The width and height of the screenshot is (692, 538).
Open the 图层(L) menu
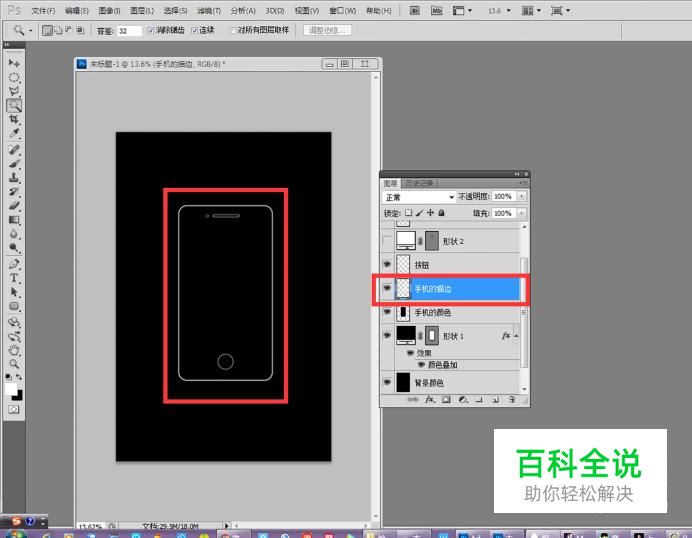tap(142, 11)
